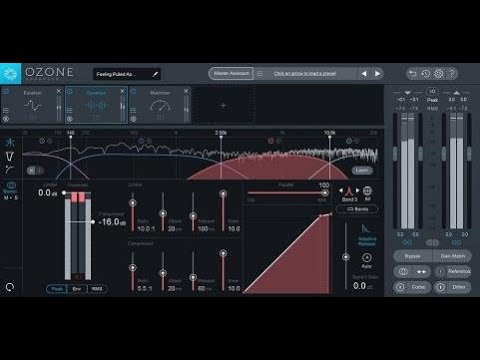This screenshot has width=480, height=360.
Task: Click the oval toggle under the spectrum
Action: 35,171
